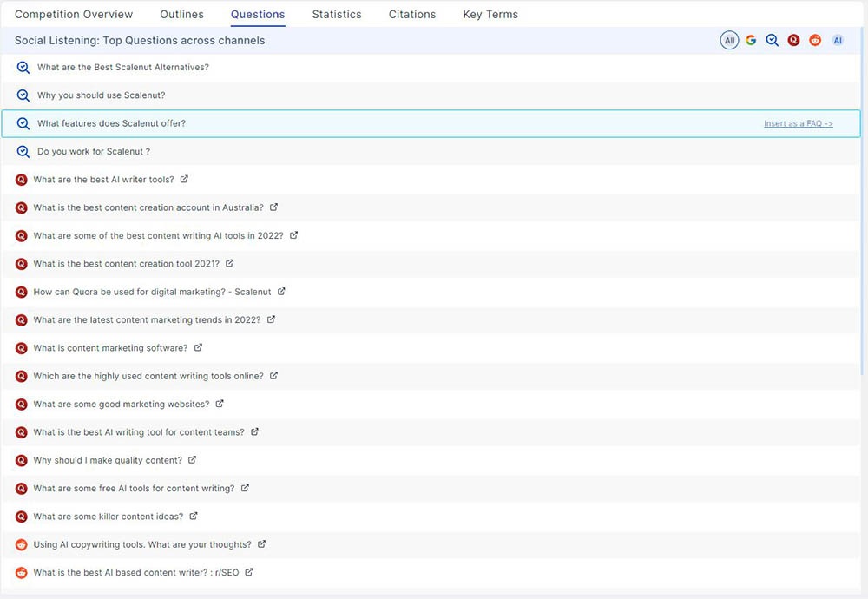Select 'Why you should use Scalenut?' question

tap(101, 95)
